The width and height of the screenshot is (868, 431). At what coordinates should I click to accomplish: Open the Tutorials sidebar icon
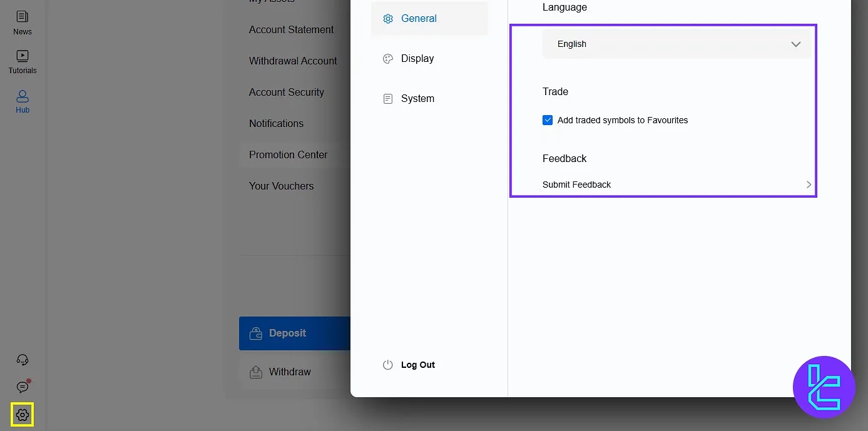[x=23, y=56]
